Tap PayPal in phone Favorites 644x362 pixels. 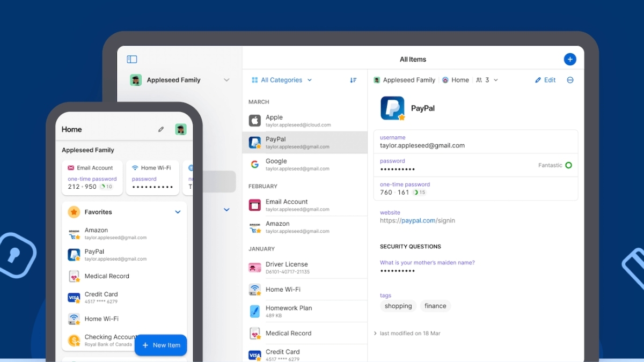point(125,255)
